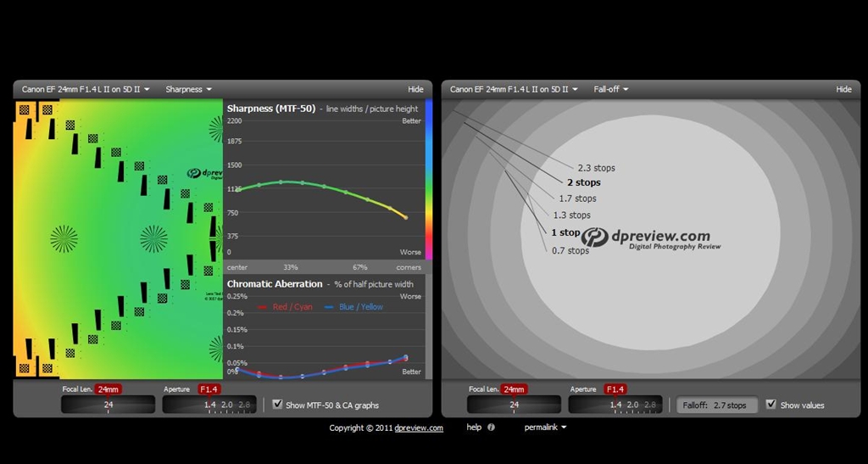Click the Chromatic Aberration graph title
Image resolution: width=868 pixels, height=464 pixels.
point(275,284)
